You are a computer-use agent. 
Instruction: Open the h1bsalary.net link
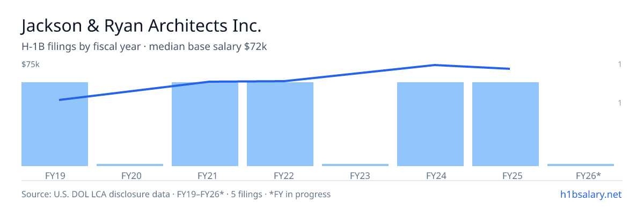[590, 194]
